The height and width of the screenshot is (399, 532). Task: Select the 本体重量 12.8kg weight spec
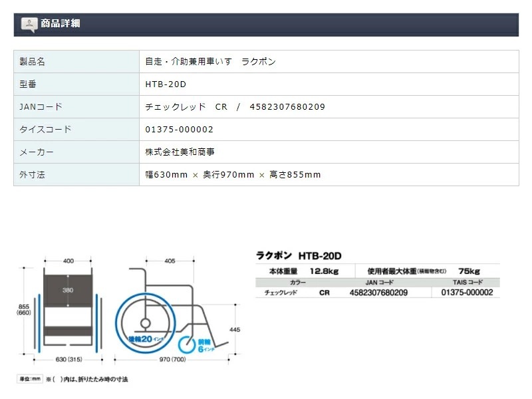[x=303, y=271]
